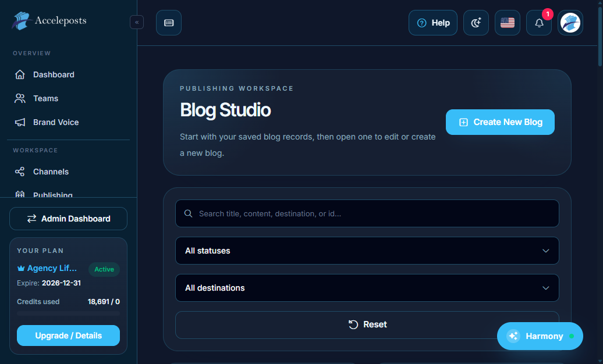Toggle the layout panel icon in top bar
The height and width of the screenshot is (364, 603).
pyautogui.click(x=169, y=23)
